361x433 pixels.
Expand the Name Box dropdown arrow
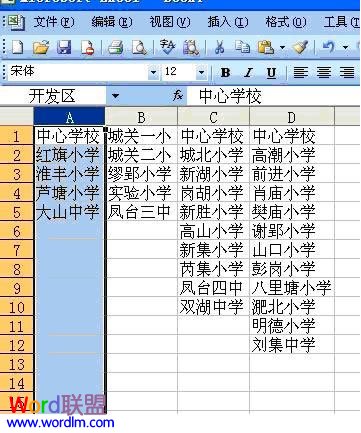115,96
